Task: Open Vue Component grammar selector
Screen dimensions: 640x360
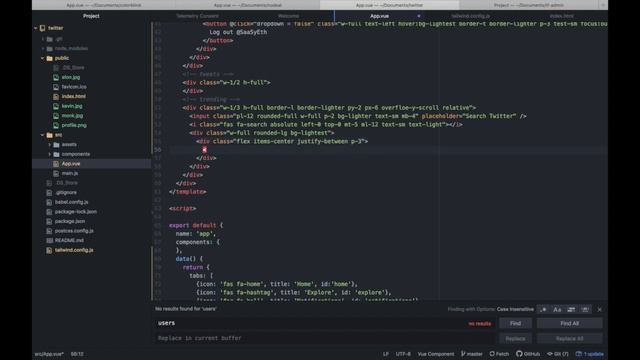Action: (x=436, y=354)
